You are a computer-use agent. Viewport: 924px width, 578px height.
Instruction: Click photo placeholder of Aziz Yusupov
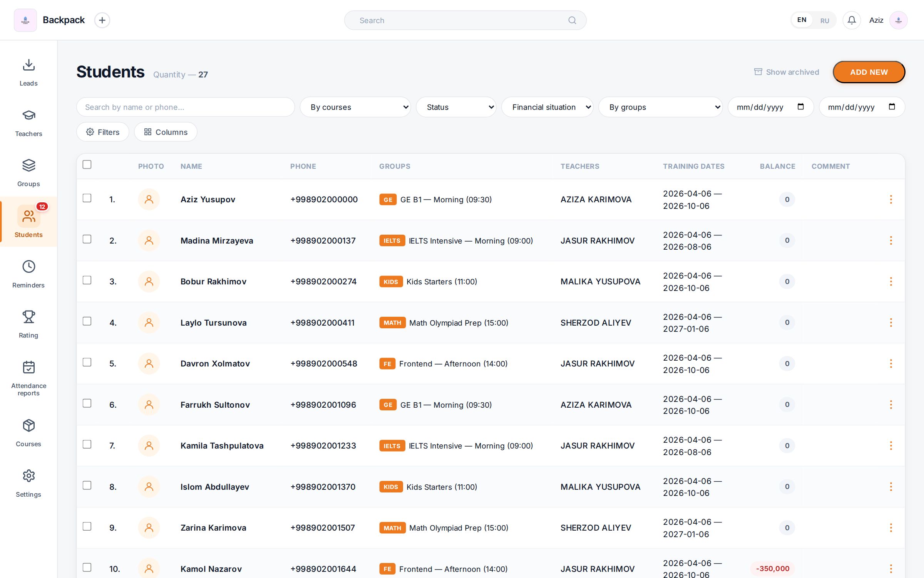coord(149,199)
